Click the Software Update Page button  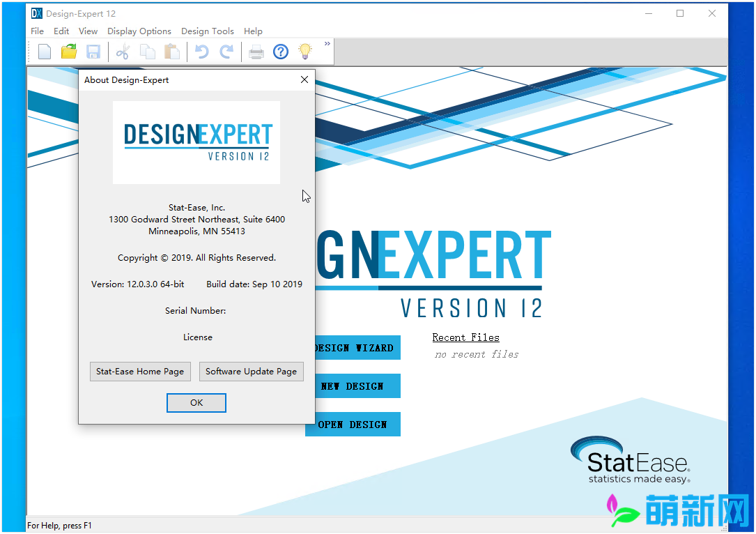[251, 372]
